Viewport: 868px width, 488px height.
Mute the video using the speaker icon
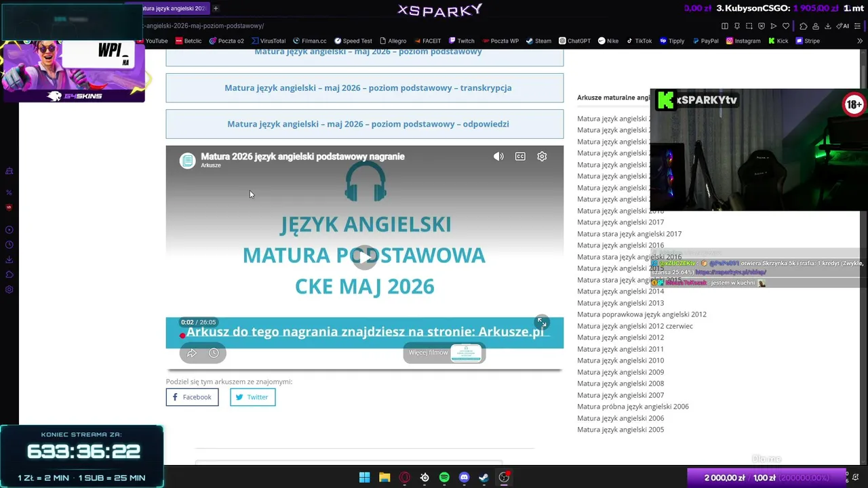point(498,157)
